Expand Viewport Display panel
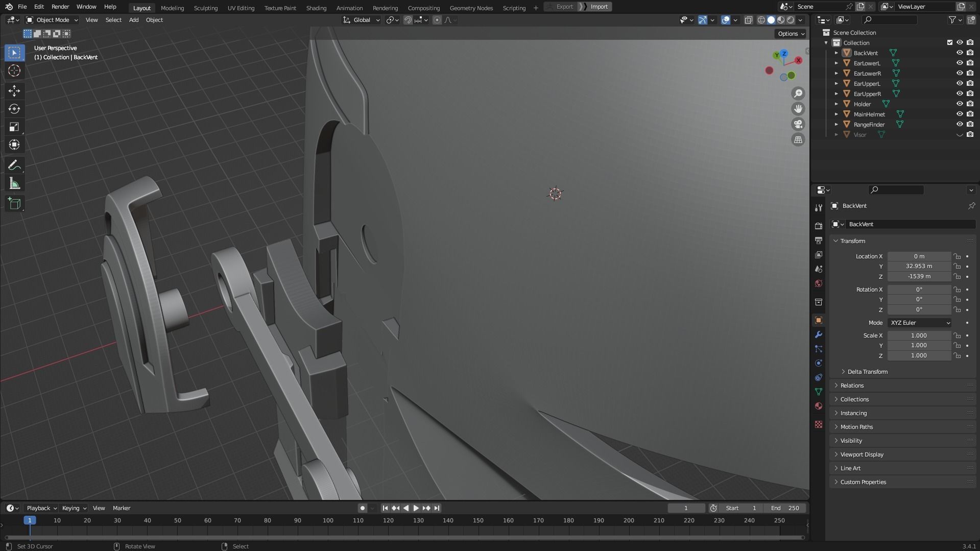The image size is (980, 551). 862,454
